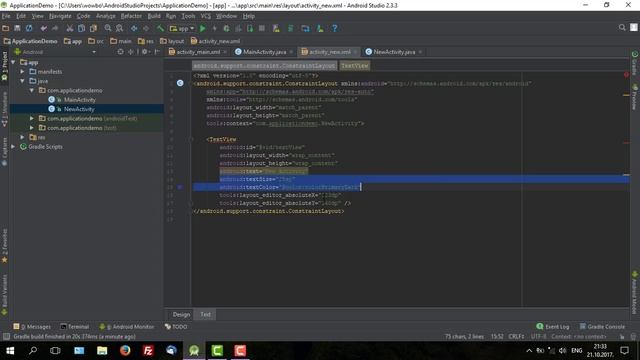Click the Apply Changes lightning icon
Image resolution: width=640 pixels, height=360 pixels.
pos(214,28)
